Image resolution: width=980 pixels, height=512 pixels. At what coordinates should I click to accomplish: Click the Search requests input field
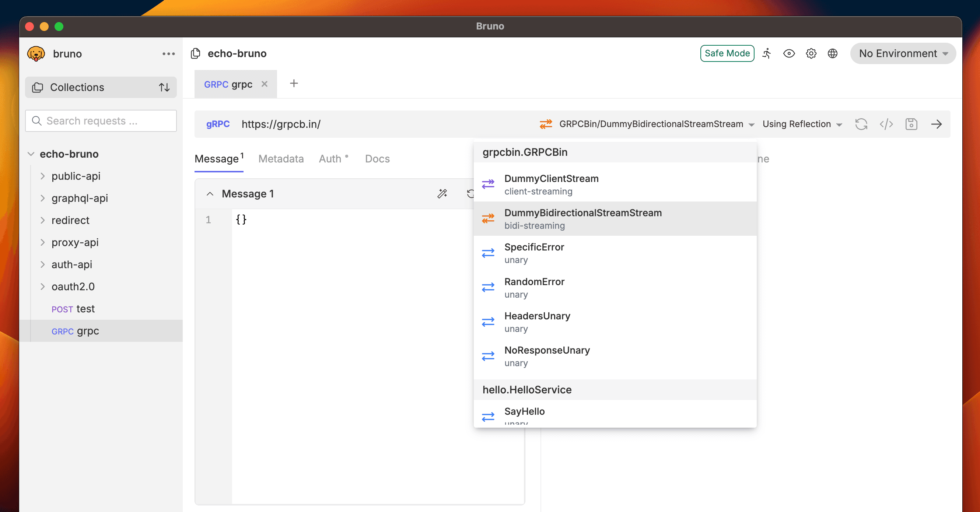(x=101, y=120)
